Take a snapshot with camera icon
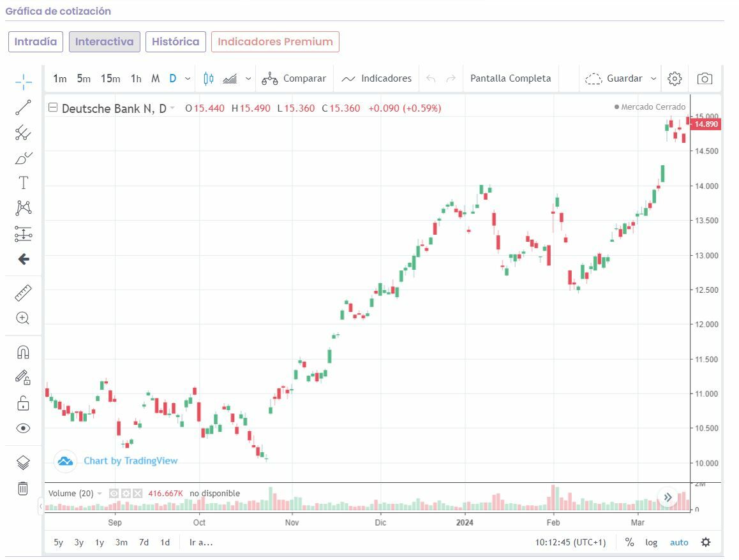739x560 pixels. point(705,78)
